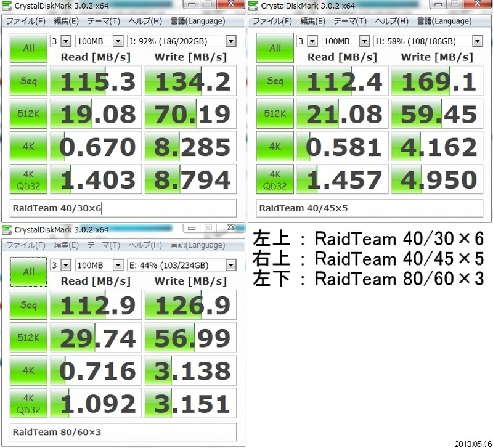Open 編集(E) menu in the H: drive window

(312, 21)
